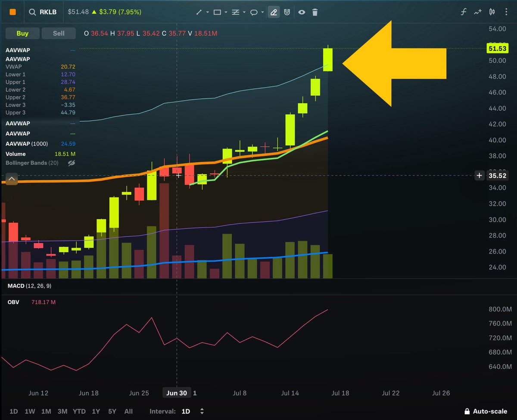Expand the annotation tool dropdown arrow
Image resolution: width=517 pixels, height=420 pixels.
[x=262, y=12]
